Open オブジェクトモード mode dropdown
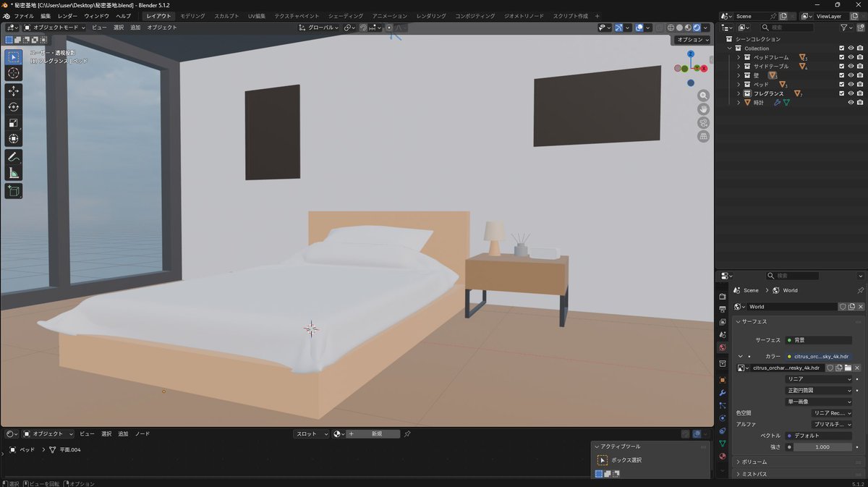This screenshot has width=868, height=487. [54, 27]
